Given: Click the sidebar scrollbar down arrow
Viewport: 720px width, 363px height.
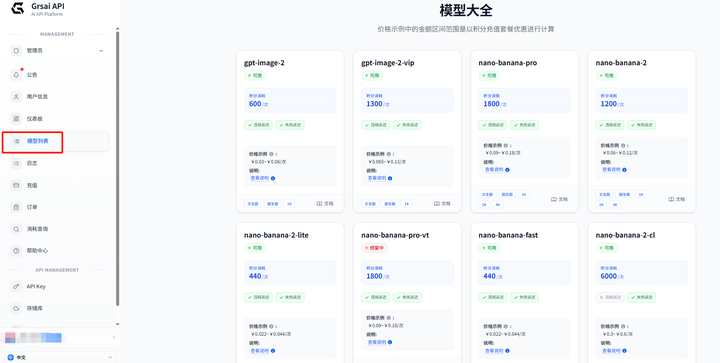Looking at the screenshot, I should (118, 324).
